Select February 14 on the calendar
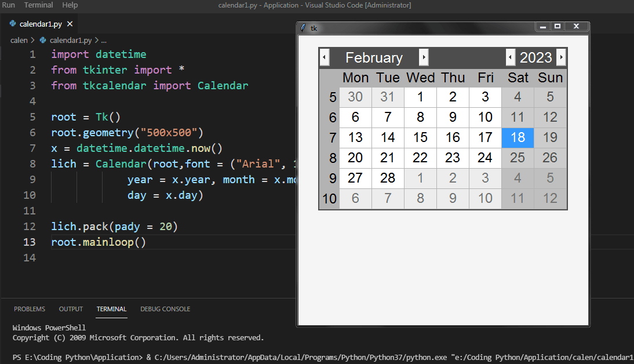The height and width of the screenshot is (364, 634). click(388, 137)
